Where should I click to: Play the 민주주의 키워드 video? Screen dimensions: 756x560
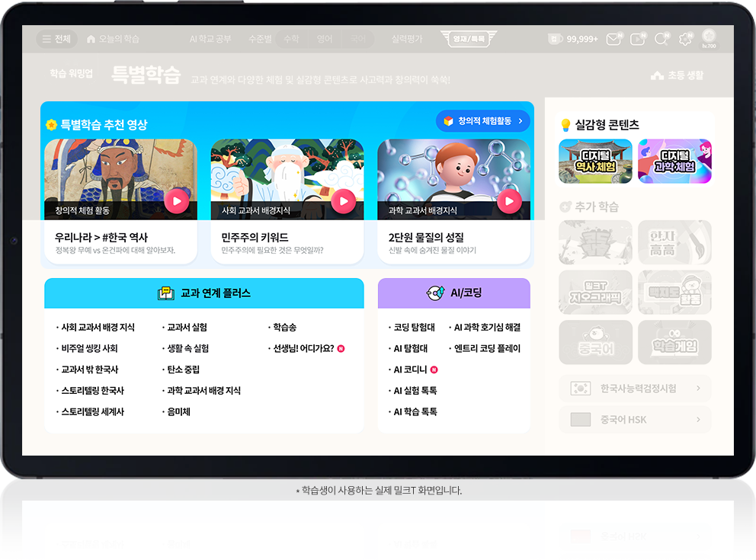pos(343,201)
